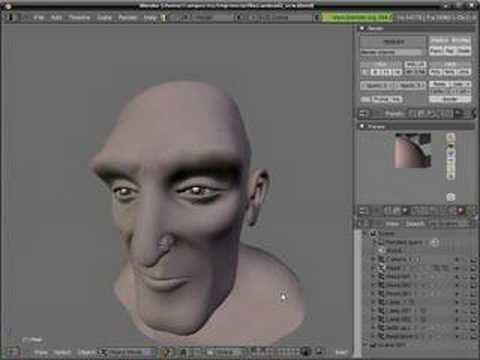Choose cube preview type icon
Screen dimensions: 480x360
point(451,153)
